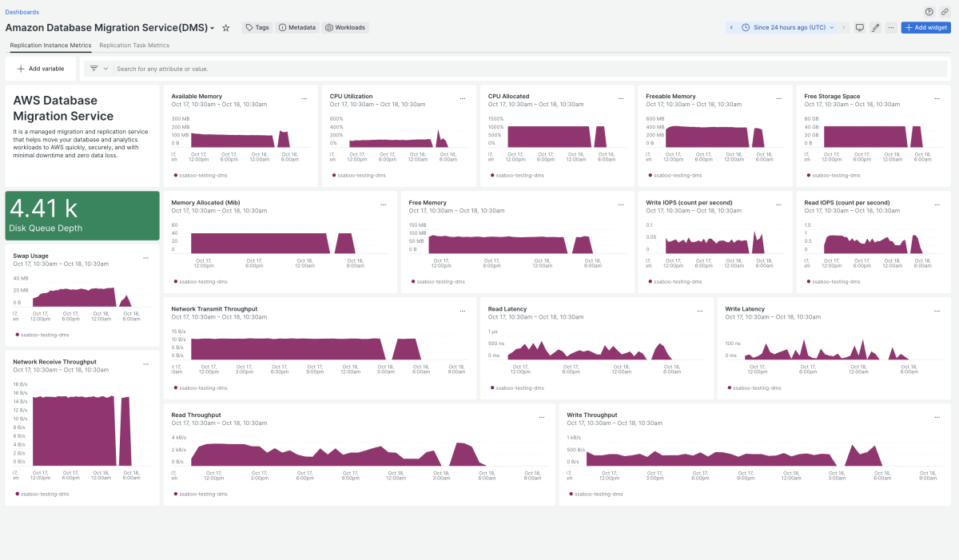
Task: Switch to Replication Task Metrics tab
Action: click(x=134, y=46)
